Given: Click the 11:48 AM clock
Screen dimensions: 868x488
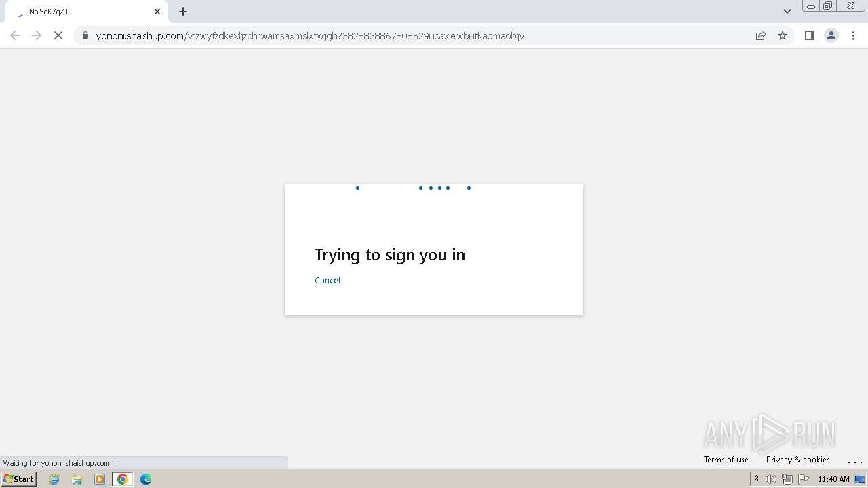Looking at the screenshot, I should (833, 479).
